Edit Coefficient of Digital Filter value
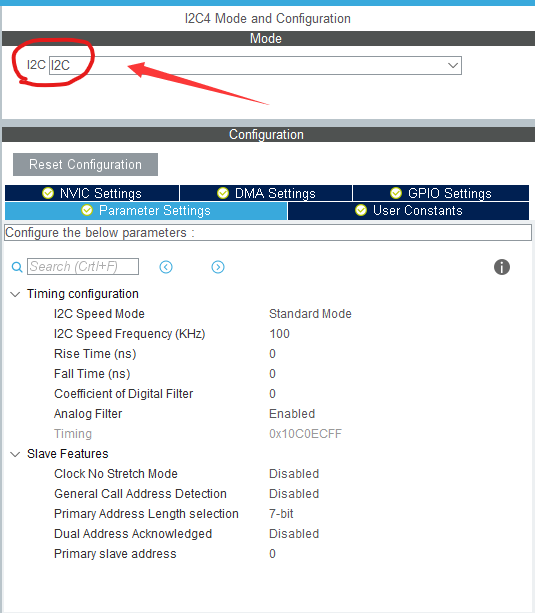This screenshot has width=535, height=613. click(x=272, y=394)
